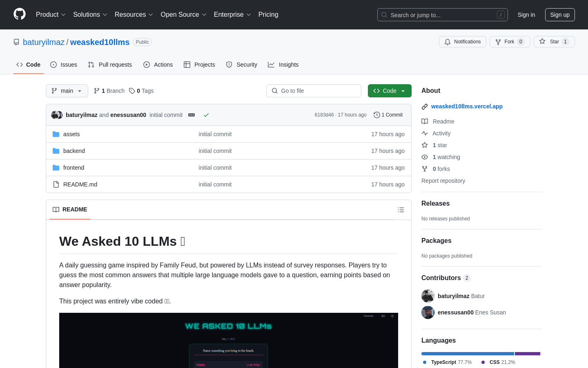The width and height of the screenshot is (588, 368).
Task: Expand the Enterprise menu
Action: [x=232, y=15]
